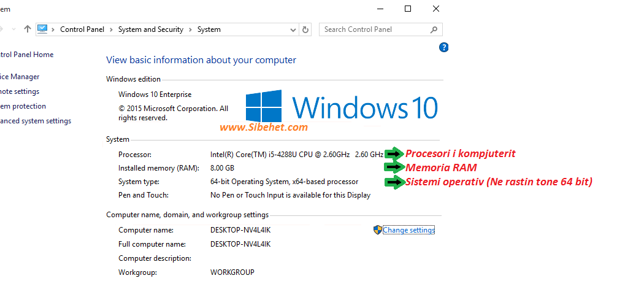The width and height of the screenshot is (644, 289).
Task: Open the blue Help question mark
Action: point(443,47)
